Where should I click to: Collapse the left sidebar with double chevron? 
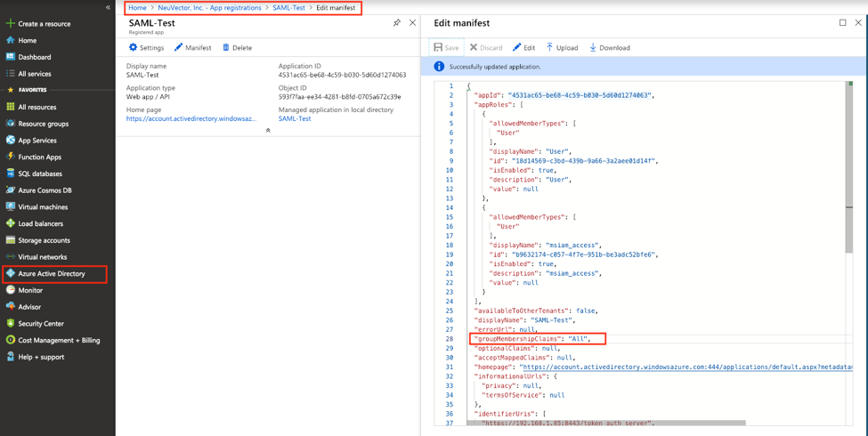click(108, 7)
